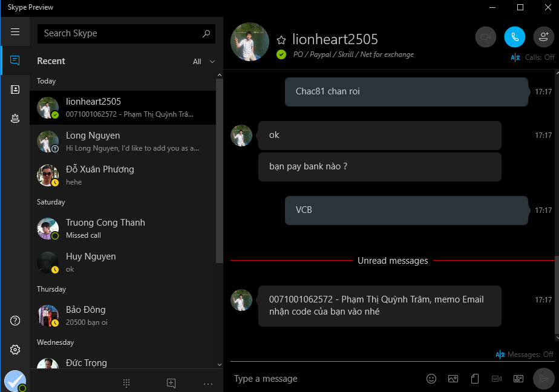Viewport: 559px width, 392px height.
Task: Maximize the Skype Preview window
Action: click(x=520, y=7)
